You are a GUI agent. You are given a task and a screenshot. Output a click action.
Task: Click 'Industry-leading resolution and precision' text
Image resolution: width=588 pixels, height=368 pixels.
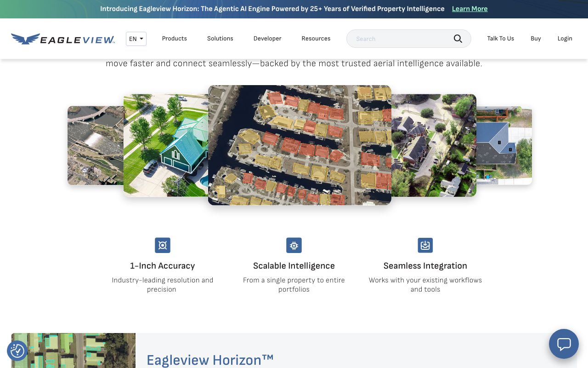(x=163, y=285)
